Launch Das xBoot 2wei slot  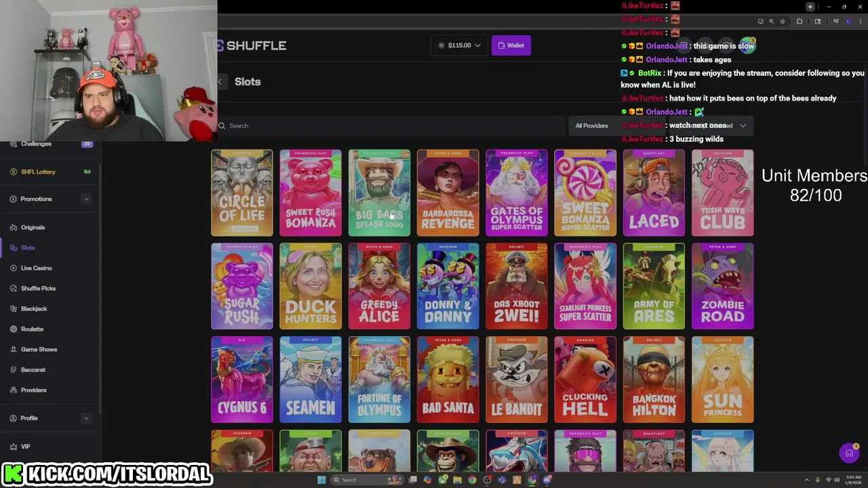click(517, 286)
